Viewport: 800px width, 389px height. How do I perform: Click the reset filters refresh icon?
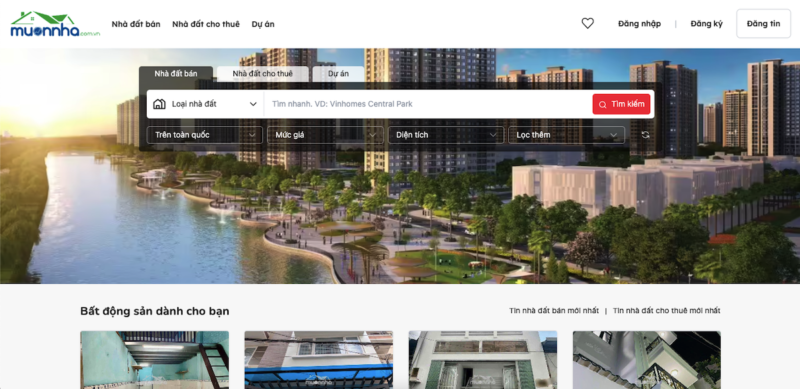coord(645,135)
